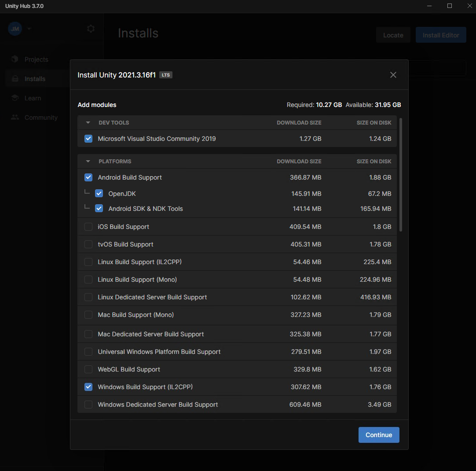Open the settings gear icon
This screenshot has width=476, height=471.
pyautogui.click(x=91, y=29)
